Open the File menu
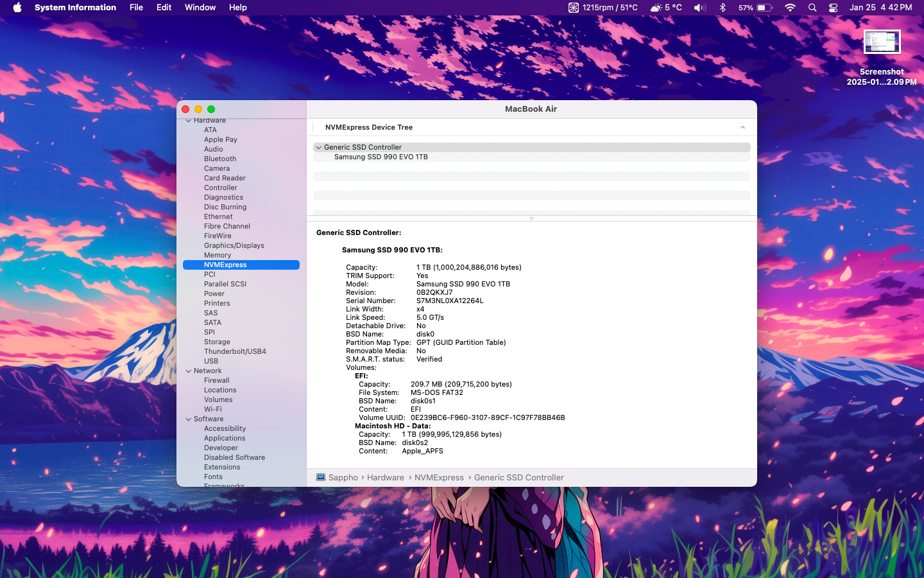This screenshot has width=924, height=578. (136, 8)
